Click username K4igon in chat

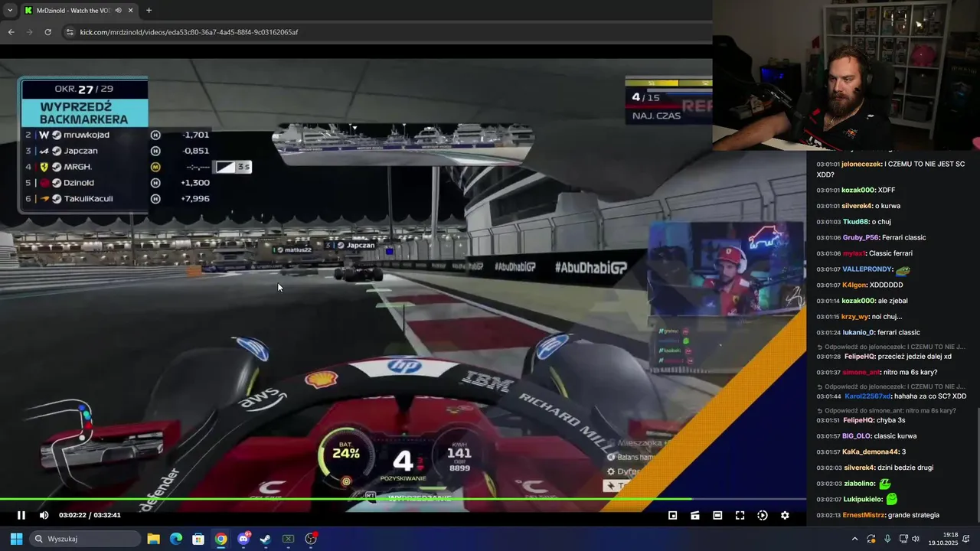855,285
